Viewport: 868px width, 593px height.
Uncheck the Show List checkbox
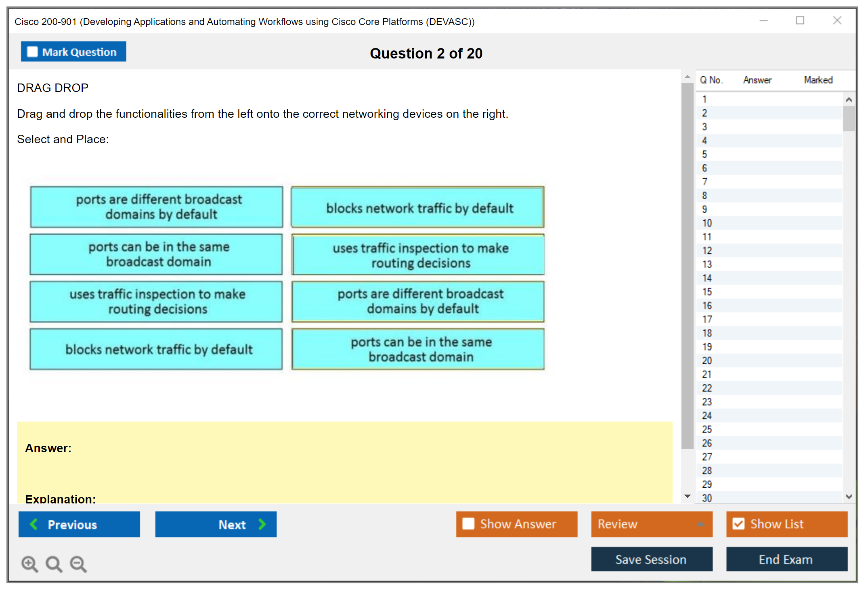[x=738, y=524]
